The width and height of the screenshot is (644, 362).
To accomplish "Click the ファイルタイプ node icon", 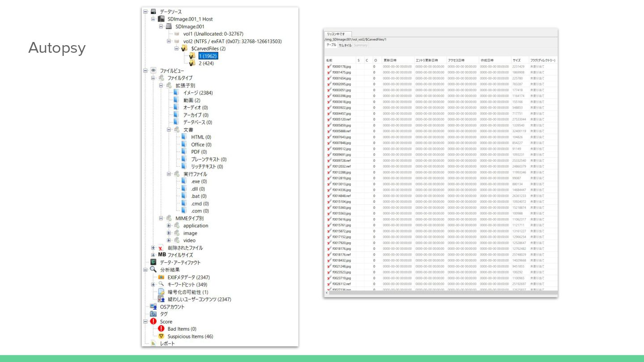I will pos(161,78).
